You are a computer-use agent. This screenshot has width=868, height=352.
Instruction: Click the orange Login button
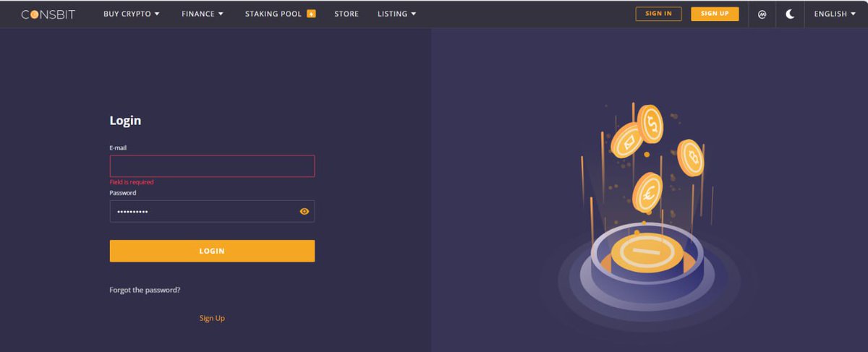click(212, 251)
